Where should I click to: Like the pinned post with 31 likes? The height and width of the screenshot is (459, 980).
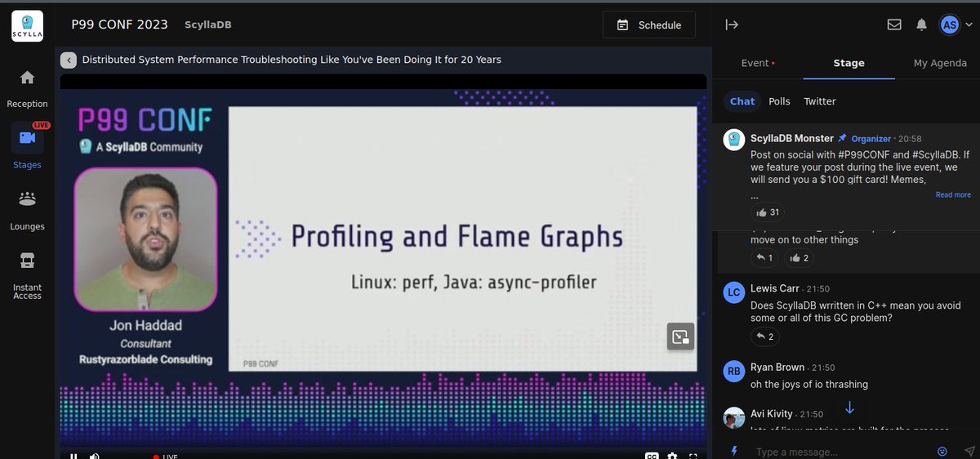[768, 212]
